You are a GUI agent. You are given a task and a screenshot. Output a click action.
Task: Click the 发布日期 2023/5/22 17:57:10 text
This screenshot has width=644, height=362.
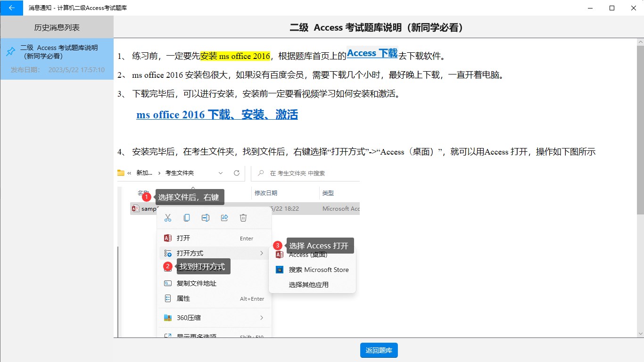(58, 70)
